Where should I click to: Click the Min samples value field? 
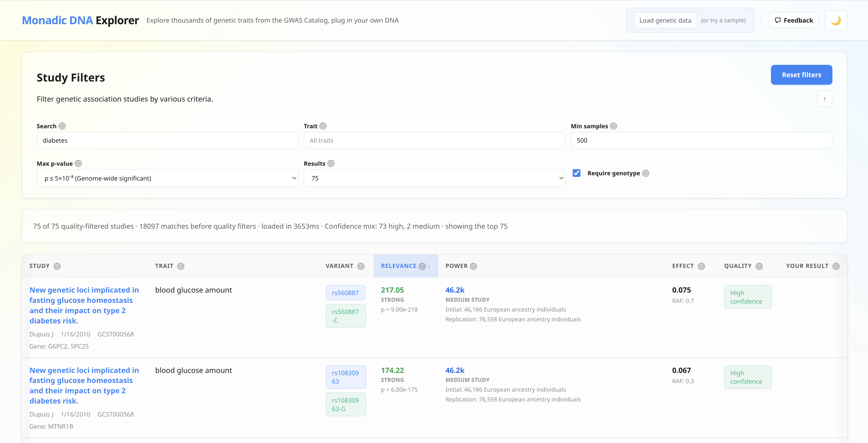click(701, 140)
